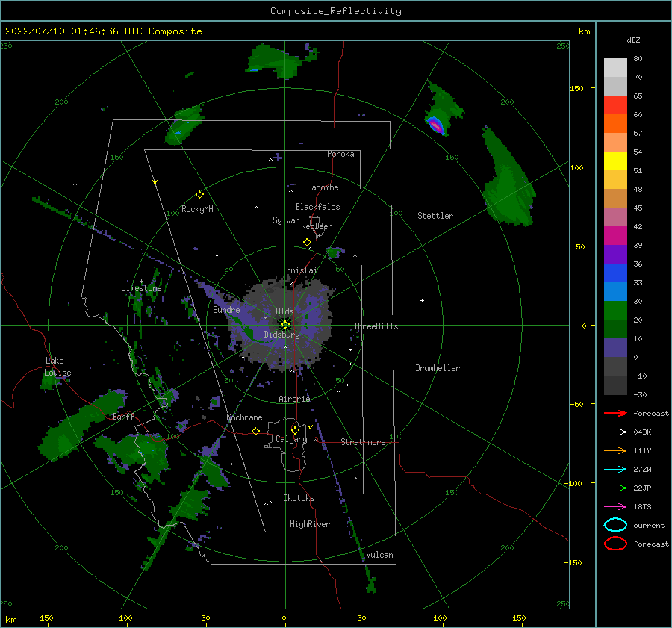672x628 pixels.
Task: Click the Banff city label
Action: point(123,416)
